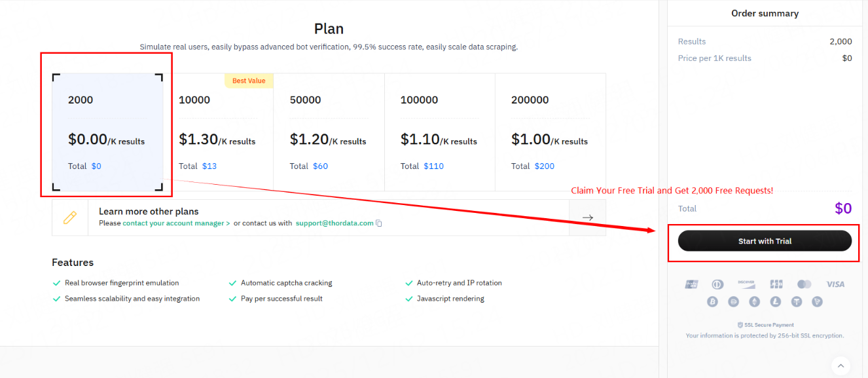
Task: Pick the 100000 results plan
Action: coord(439,132)
